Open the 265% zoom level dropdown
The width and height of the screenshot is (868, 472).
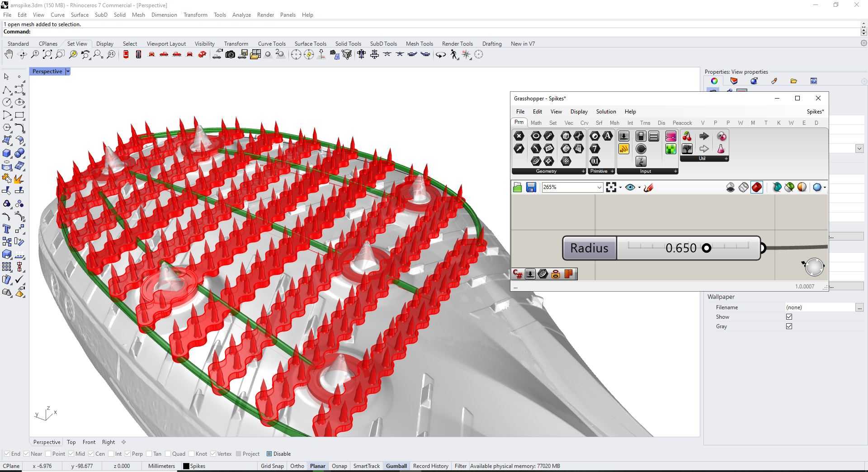pyautogui.click(x=599, y=187)
